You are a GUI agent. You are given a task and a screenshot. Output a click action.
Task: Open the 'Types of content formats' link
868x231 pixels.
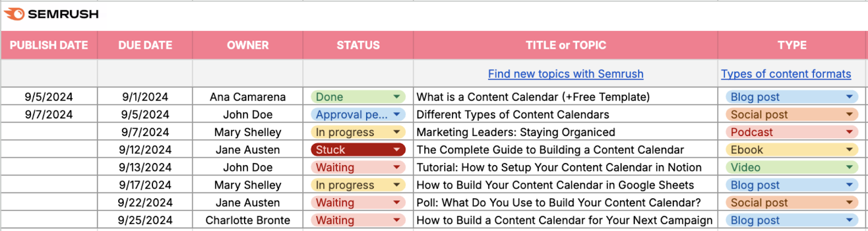click(x=786, y=74)
